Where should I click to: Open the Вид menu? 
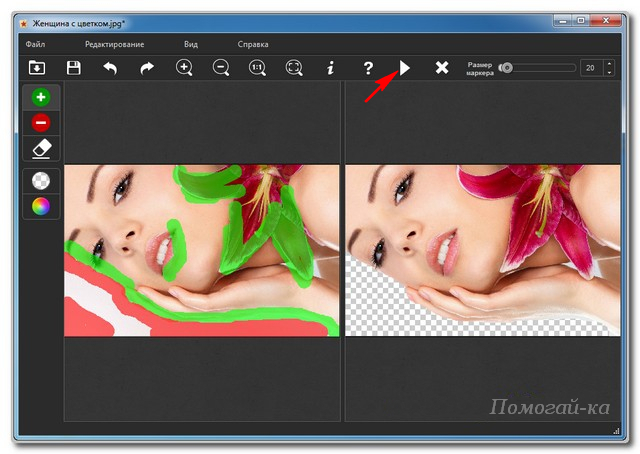191,44
